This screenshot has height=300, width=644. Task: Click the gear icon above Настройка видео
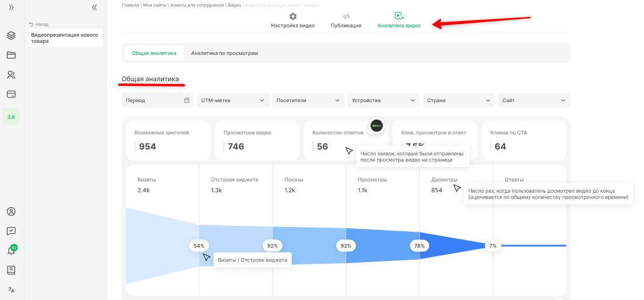coord(293,16)
